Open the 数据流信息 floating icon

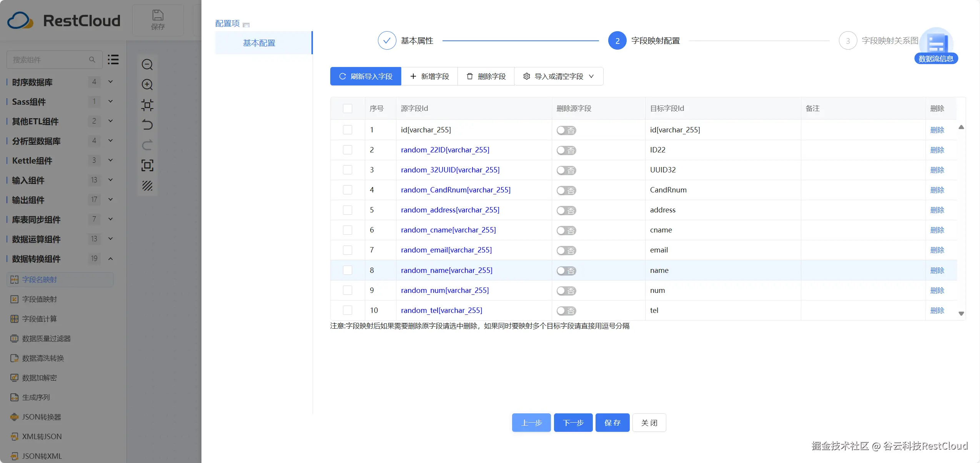(x=936, y=45)
